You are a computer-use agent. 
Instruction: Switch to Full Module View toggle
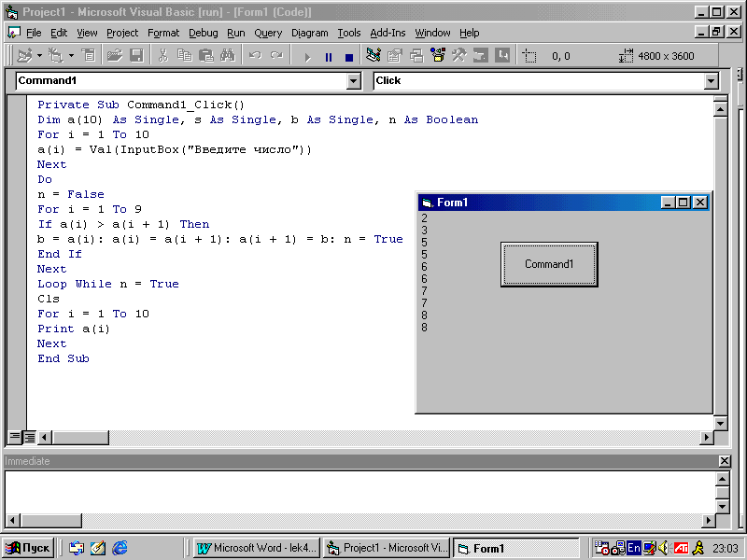tap(29, 437)
